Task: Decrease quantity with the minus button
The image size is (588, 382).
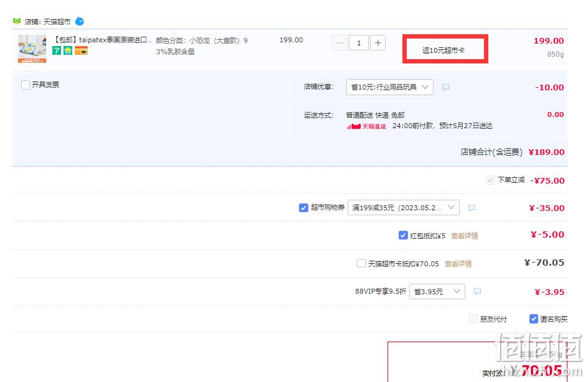Action: point(339,43)
